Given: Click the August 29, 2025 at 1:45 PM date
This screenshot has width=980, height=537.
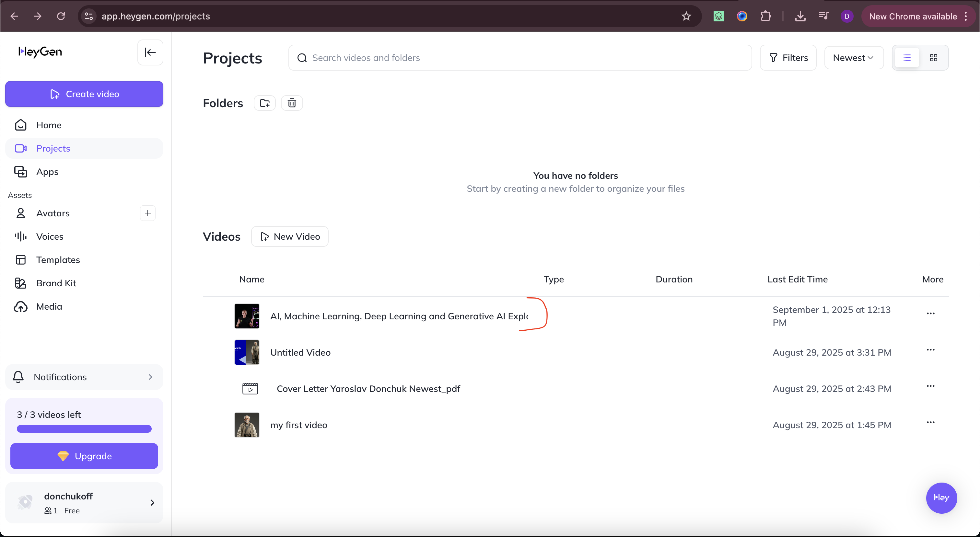Looking at the screenshot, I should pos(832,425).
